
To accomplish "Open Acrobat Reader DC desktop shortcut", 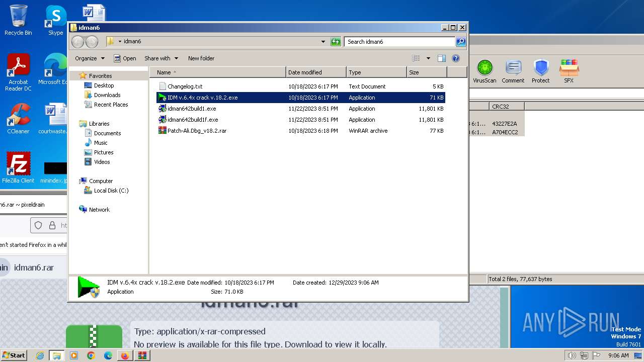I will click(x=18, y=72).
